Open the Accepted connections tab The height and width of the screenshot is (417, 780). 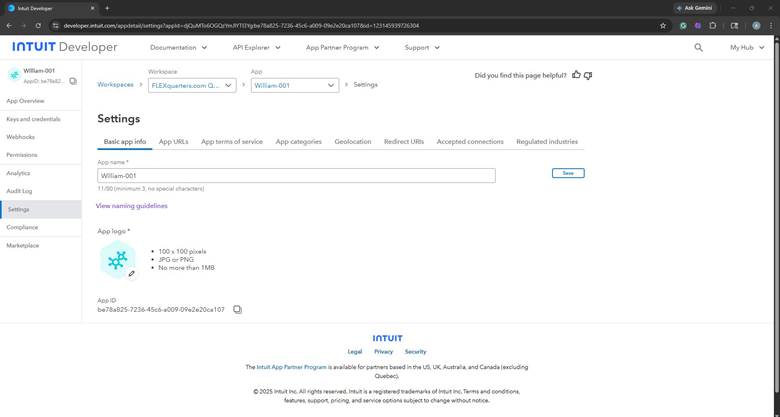[470, 141]
